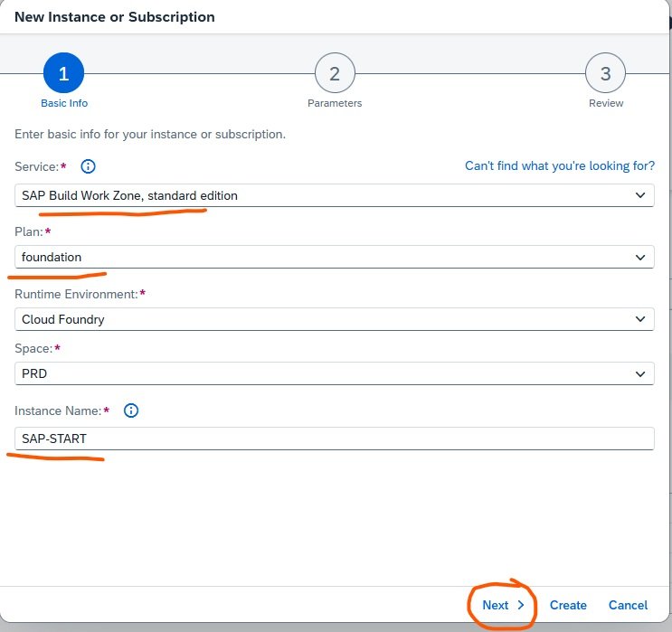This screenshot has height=632, width=672.
Task: Click the Review step label
Action: pos(605,103)
